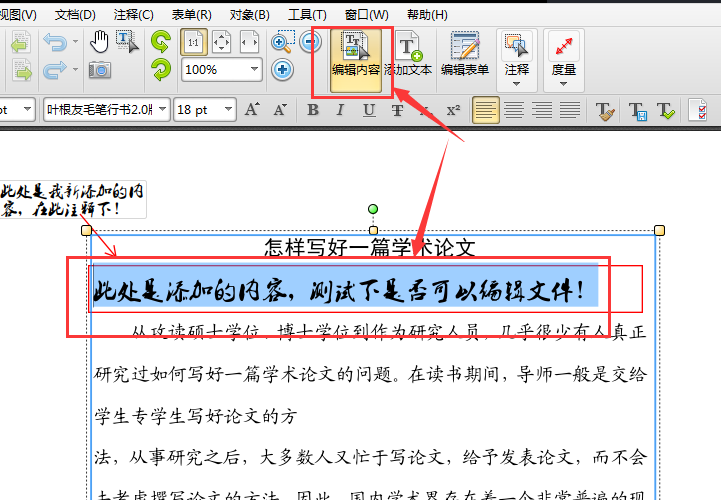Toggle italic formatting
The width and height of the screenshot is (721, 500).
[340, 110]
